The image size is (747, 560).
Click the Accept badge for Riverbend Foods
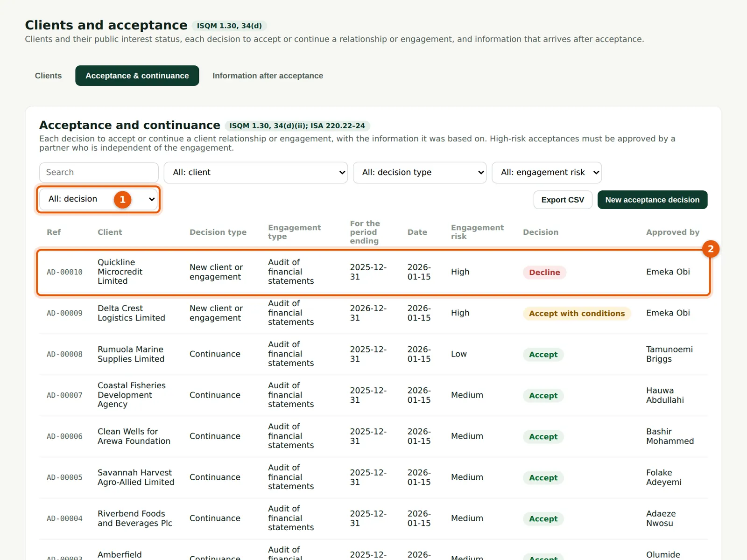[x=543, y=519]
